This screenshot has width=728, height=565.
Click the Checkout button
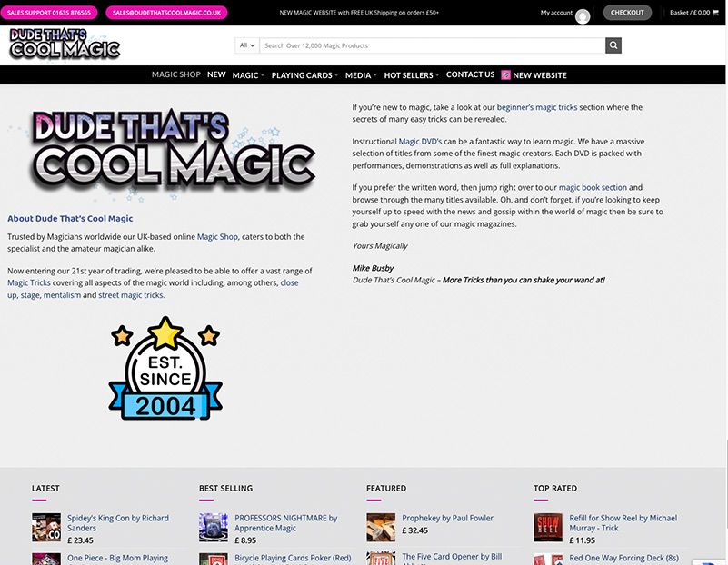tap(627, 13)
